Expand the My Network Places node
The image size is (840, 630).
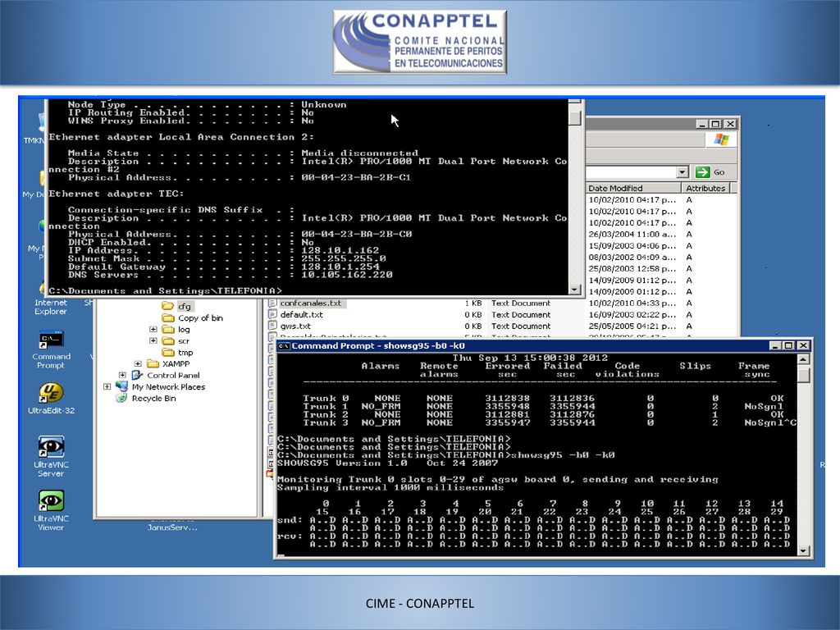point(107,387)
